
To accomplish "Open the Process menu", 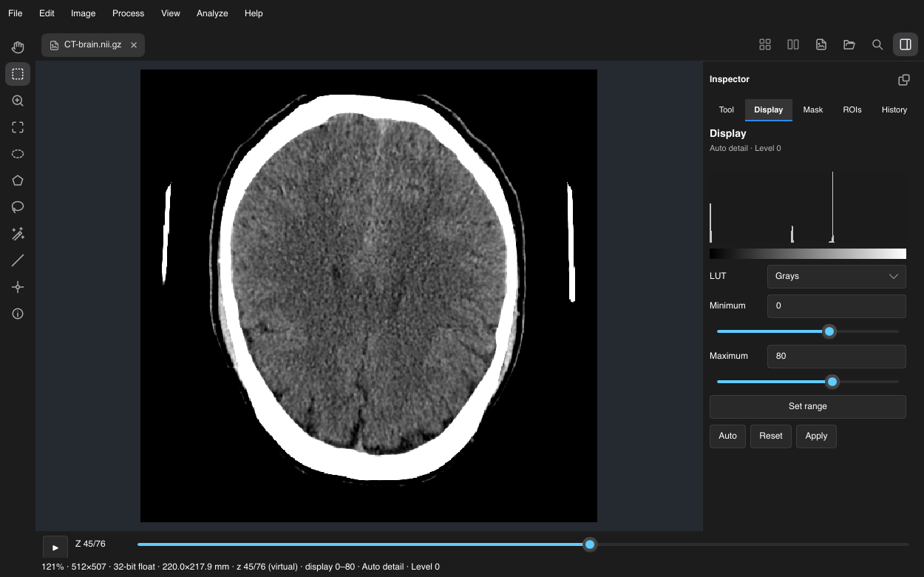I will coord(128,13).
